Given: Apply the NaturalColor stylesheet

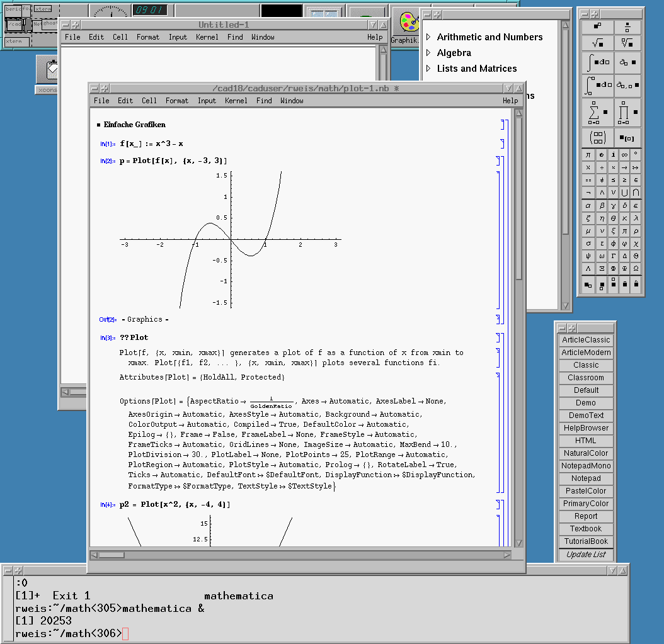Looking at the screenshot, I should (586, 453).
